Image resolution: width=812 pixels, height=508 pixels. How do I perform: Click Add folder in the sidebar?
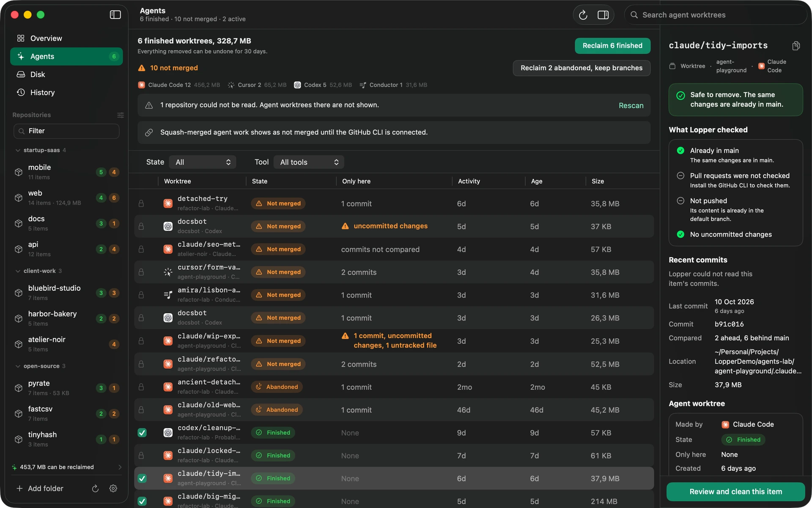pos(40,489)
